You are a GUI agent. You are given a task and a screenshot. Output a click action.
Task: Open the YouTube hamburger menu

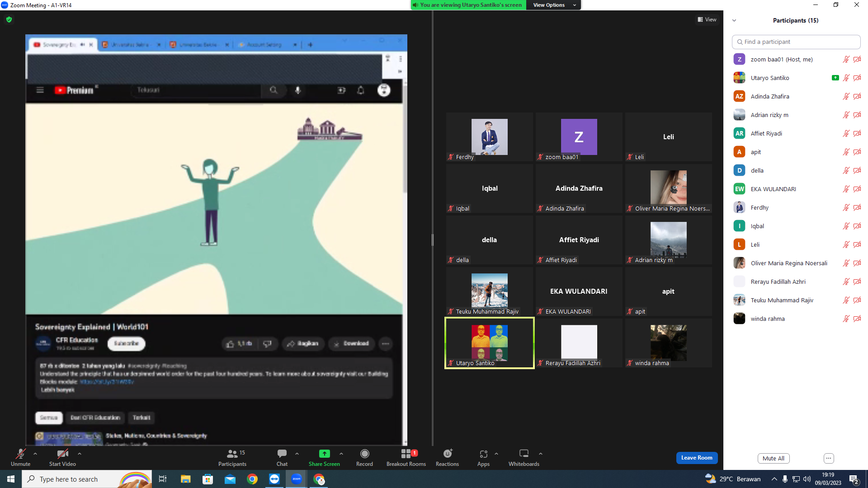[x=40, y=90]
